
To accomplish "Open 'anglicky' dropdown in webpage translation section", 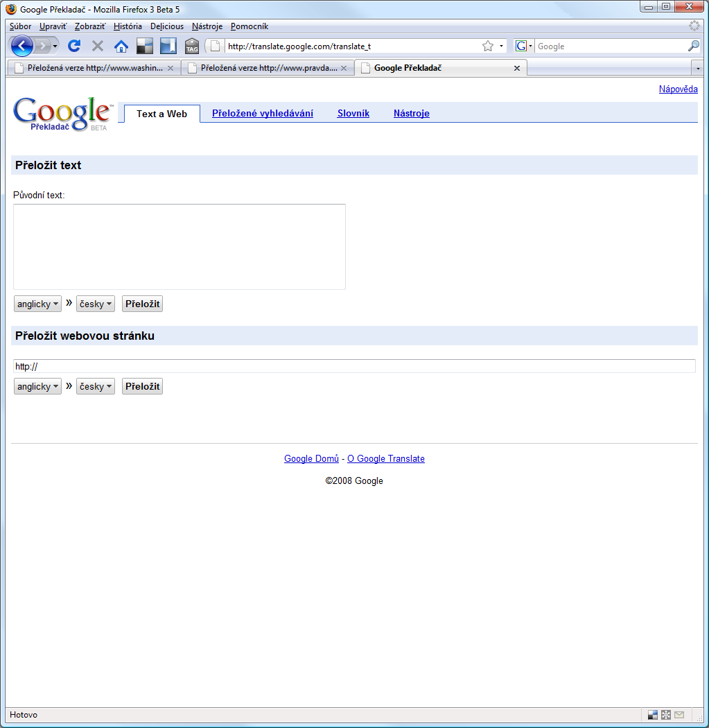I will pyautogui.click(x=37, y=386).
